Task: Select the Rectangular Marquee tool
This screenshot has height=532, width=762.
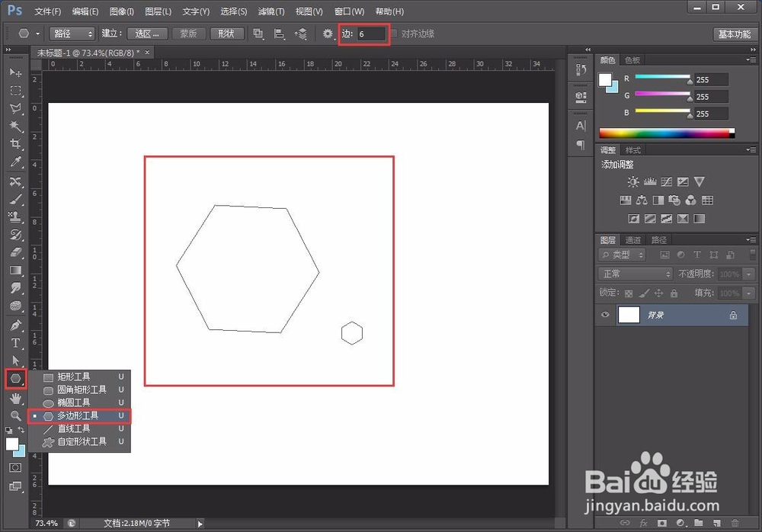Action: click(15, 91)
